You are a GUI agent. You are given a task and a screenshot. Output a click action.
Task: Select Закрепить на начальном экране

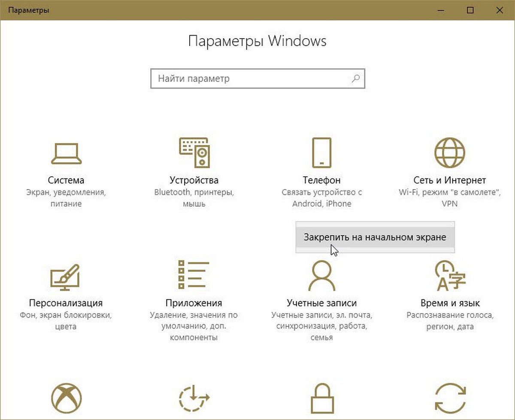375,237
